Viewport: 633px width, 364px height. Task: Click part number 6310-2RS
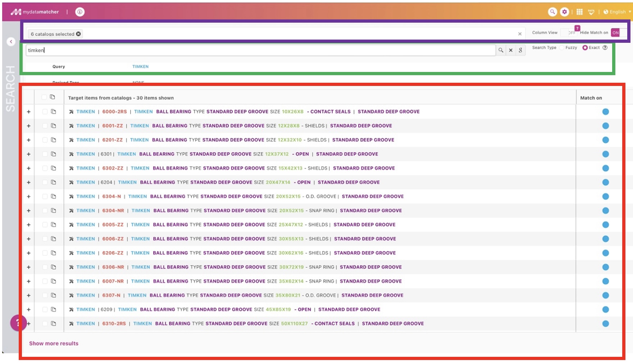tap(114, 323)
